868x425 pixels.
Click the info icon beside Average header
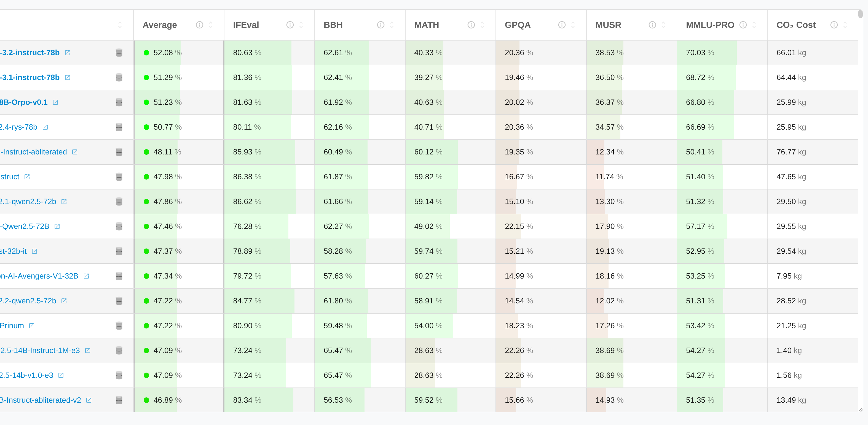tap(199, 25)
